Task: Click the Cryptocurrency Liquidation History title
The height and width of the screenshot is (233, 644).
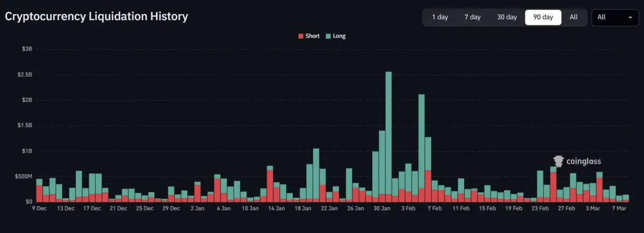Action: 97,17
